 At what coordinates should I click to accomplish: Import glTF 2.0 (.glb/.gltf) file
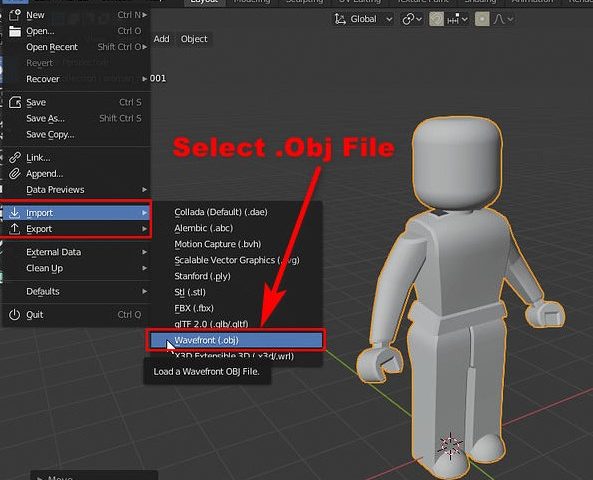click(236, 324)
